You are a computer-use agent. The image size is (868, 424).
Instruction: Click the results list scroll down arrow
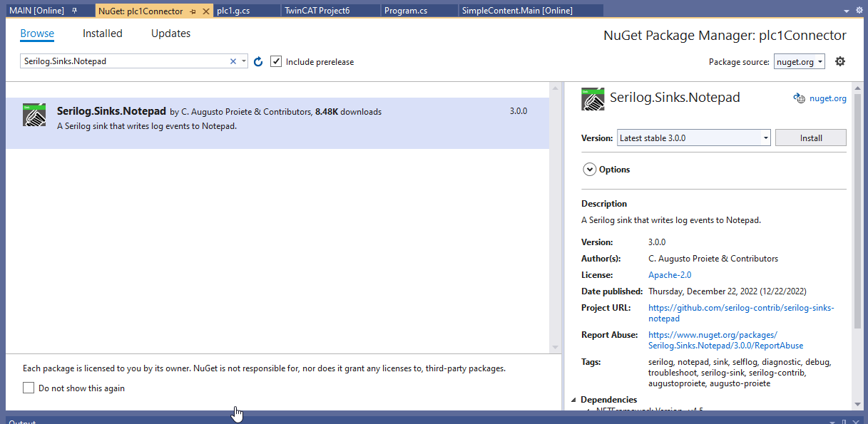pyautogui.click(x=556, y=347)
